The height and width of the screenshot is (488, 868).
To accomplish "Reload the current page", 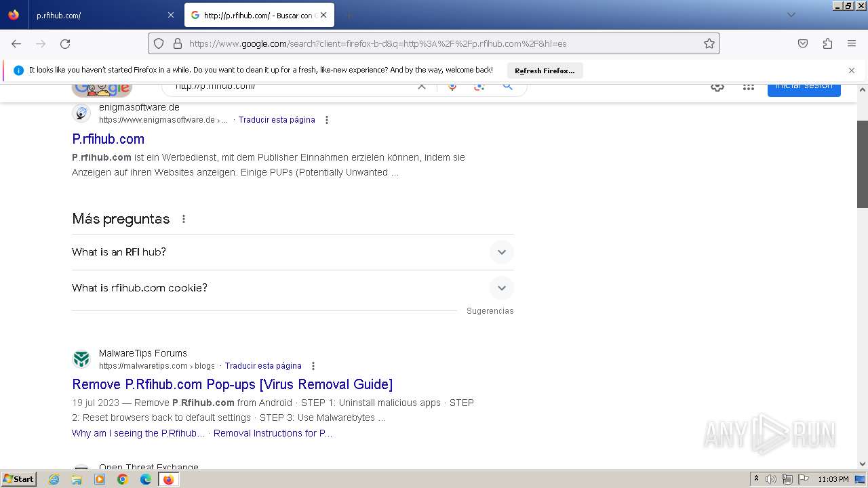I will 65,43.
